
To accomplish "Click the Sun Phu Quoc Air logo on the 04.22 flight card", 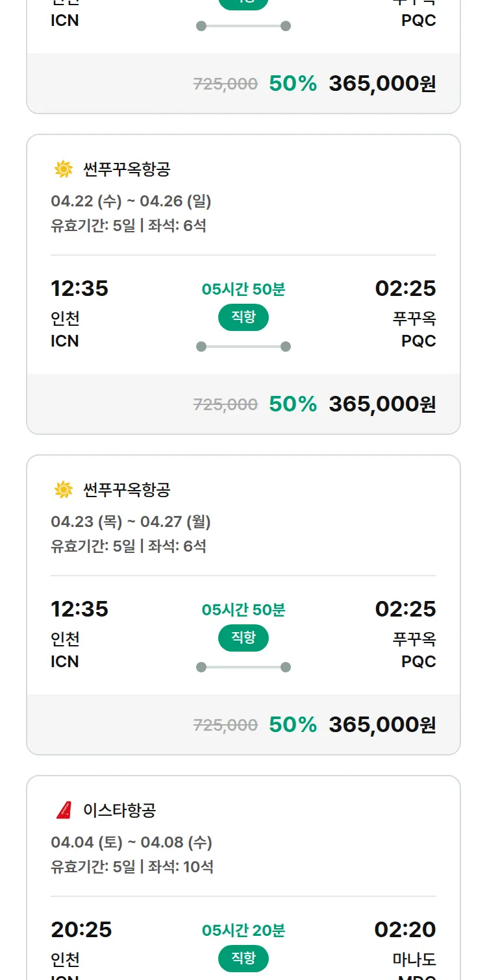I will pyautogui.click(x=64, y=169).
